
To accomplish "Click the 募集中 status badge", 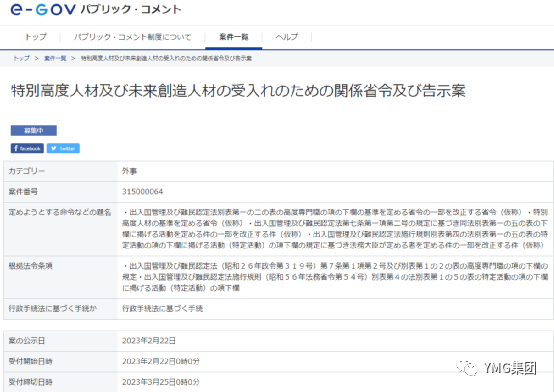I will [x=34, y=130].
